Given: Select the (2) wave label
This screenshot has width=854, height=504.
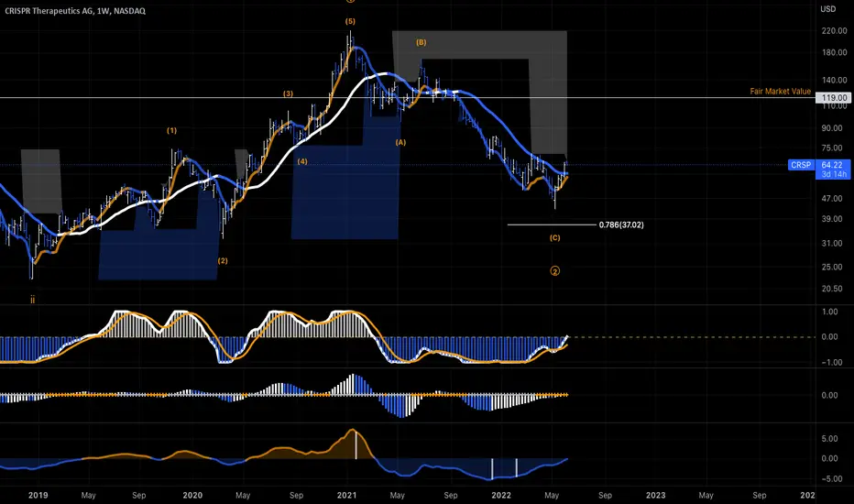Looking at the screenshot, I should click(223, 261).
